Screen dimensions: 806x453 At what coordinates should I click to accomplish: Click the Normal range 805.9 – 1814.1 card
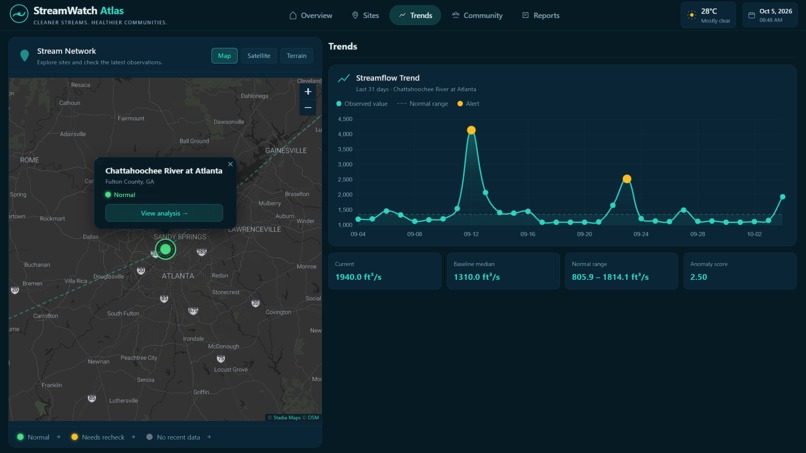(621, 271)
